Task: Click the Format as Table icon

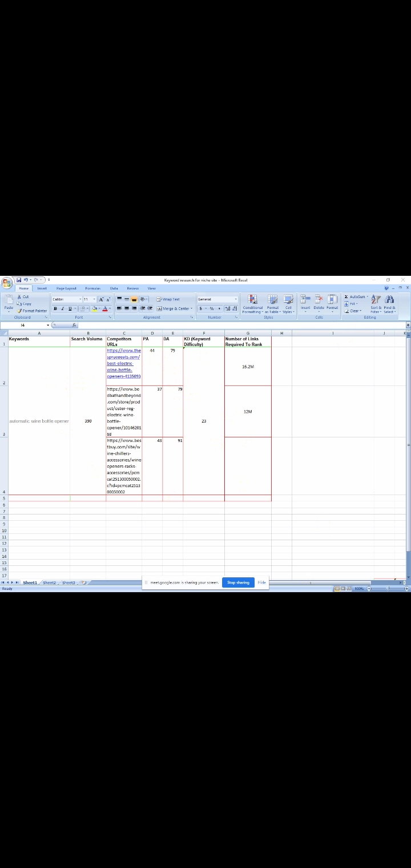Action: point(272,303)
